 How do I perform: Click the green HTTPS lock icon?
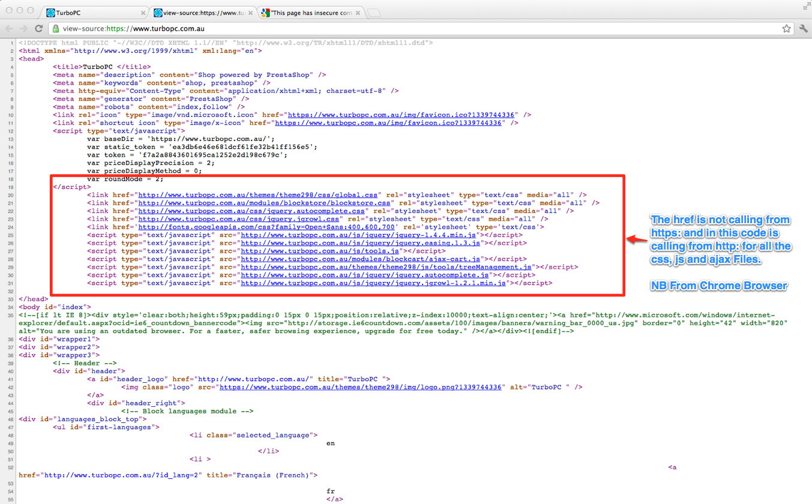pyautogui.click(x=56, y=28)
